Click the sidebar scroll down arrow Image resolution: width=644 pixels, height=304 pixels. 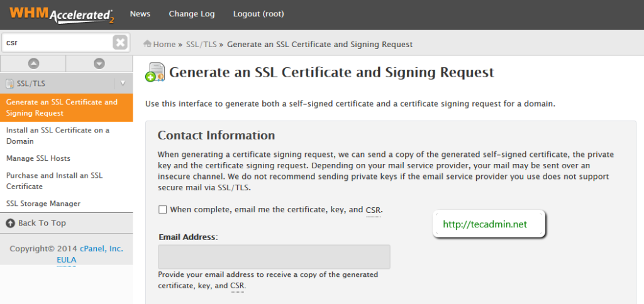pos(99,63)
